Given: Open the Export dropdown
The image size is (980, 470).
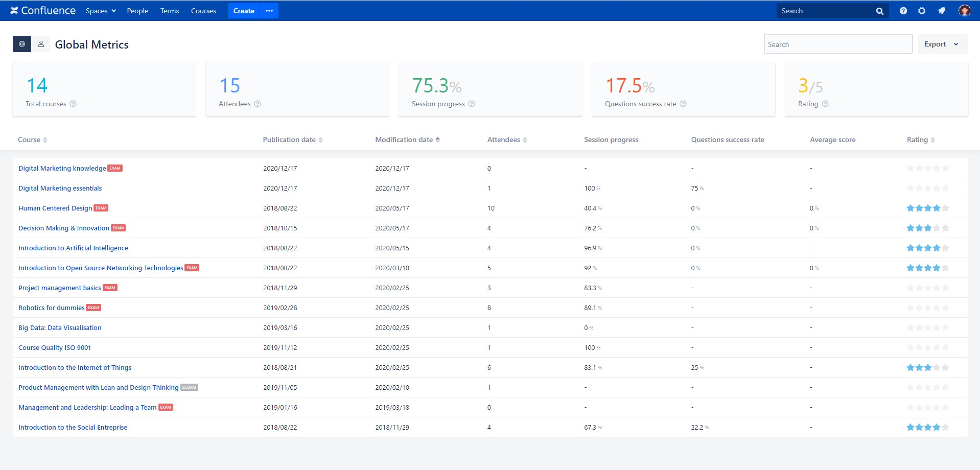Looking at the screenshot, I should [942, 44].
